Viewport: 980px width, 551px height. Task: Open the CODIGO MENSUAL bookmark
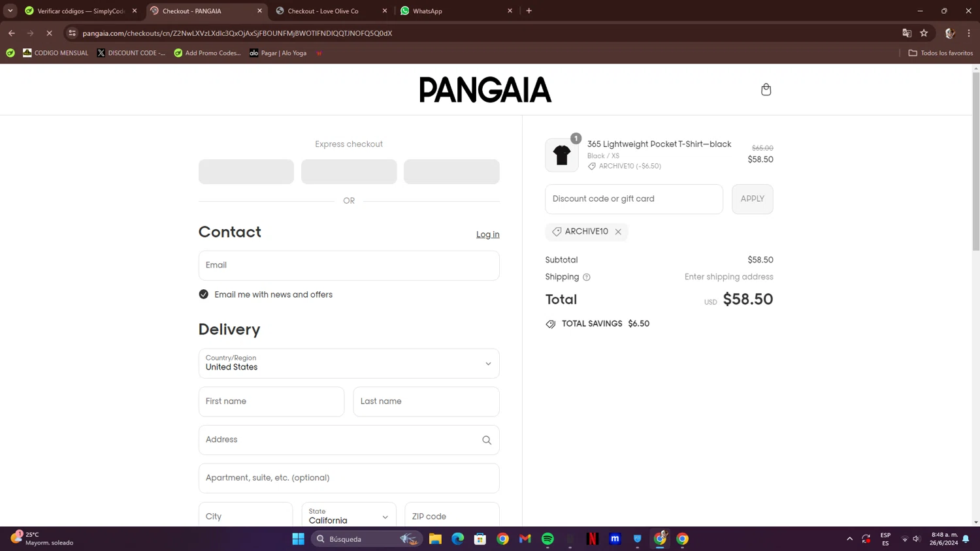coord(56,53)
